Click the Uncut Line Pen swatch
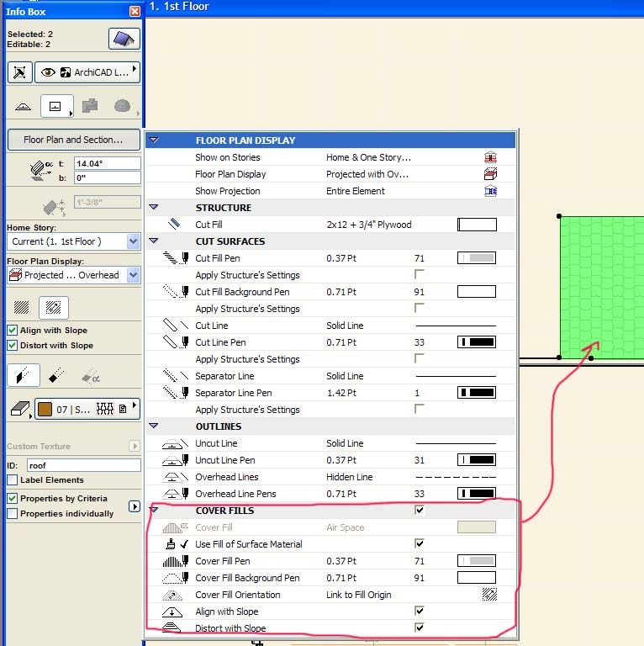 (477, 460)
